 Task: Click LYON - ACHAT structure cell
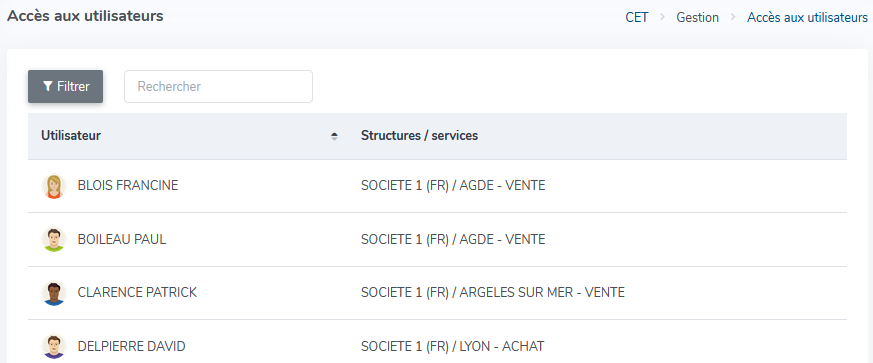[x=453, y=346]
